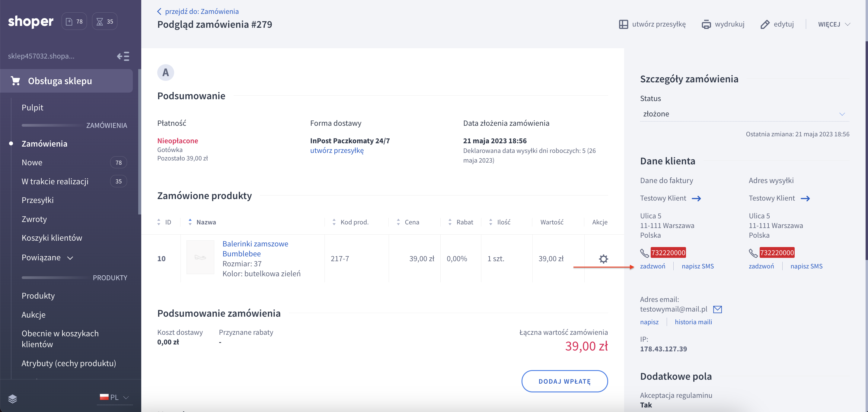Click the product thumbnail image

[x=200, y=258]
